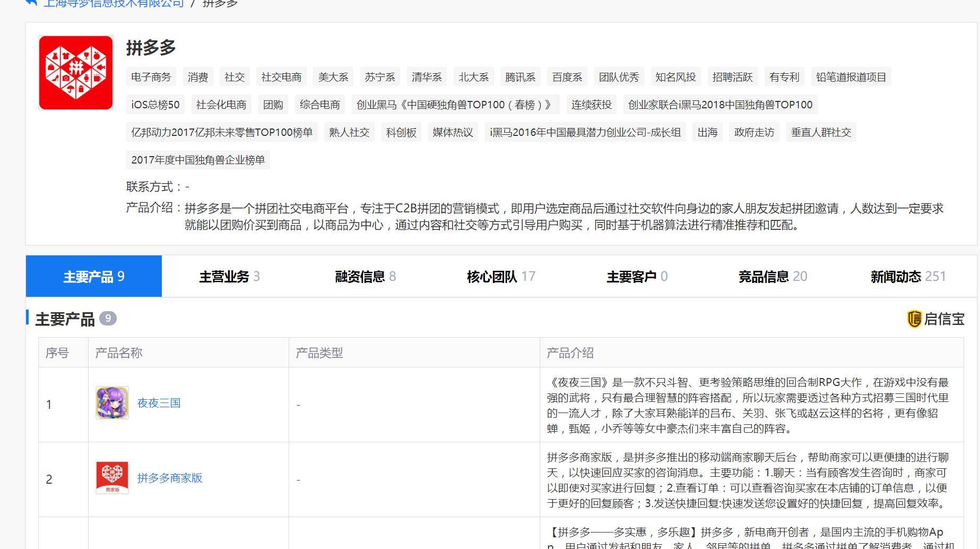Open the 拼多多商家版 product link
This screenshot has width=980, height=549.
point(170,478)
